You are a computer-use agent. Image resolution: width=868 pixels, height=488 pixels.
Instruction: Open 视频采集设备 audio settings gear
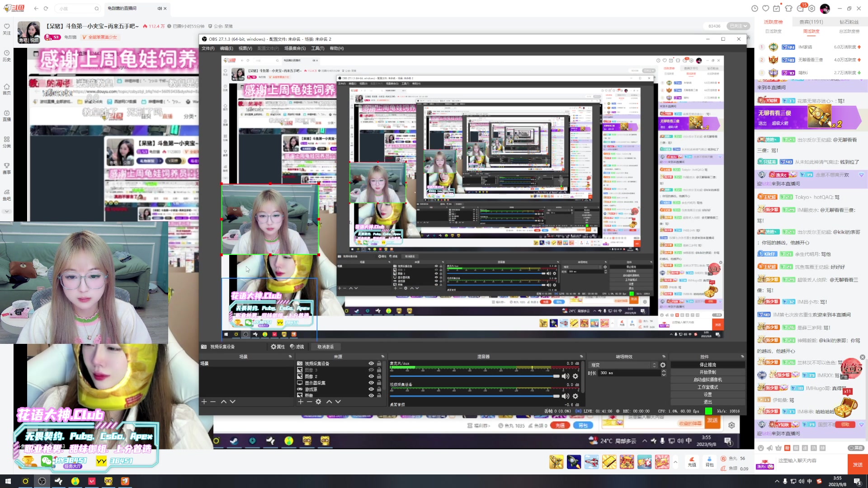[x=576, y=396]
